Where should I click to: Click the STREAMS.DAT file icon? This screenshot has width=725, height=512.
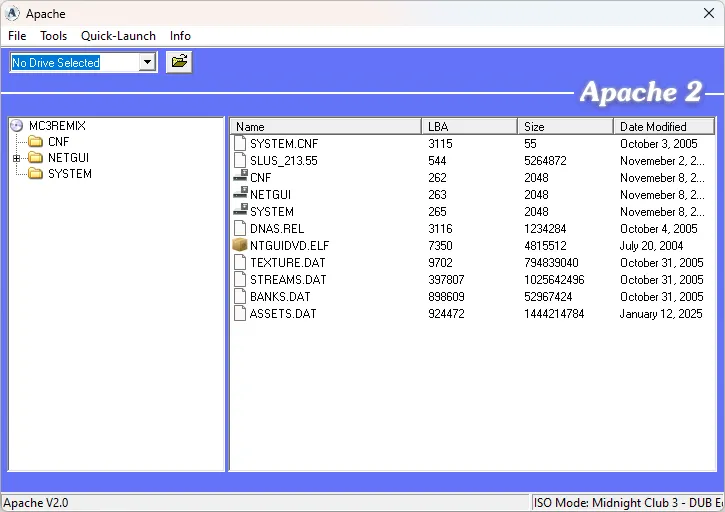click(240, 279)
